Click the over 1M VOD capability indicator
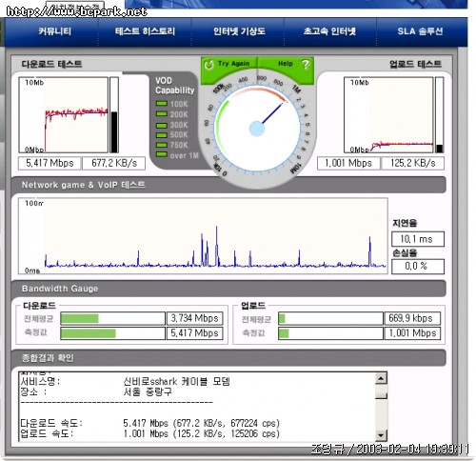The width and height of the screenshot is (476, 461). pos(162,155)
